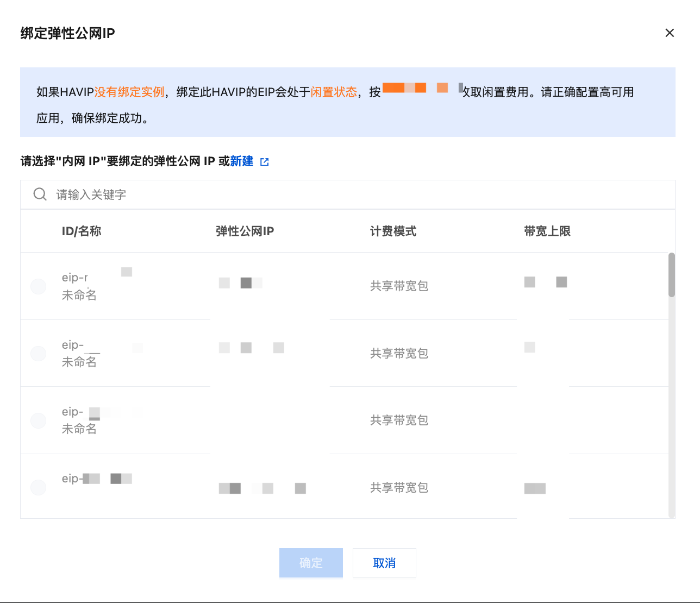Close the 绑定弹性公网IP dialog
The image size is (700, 603).
(670, 33)
